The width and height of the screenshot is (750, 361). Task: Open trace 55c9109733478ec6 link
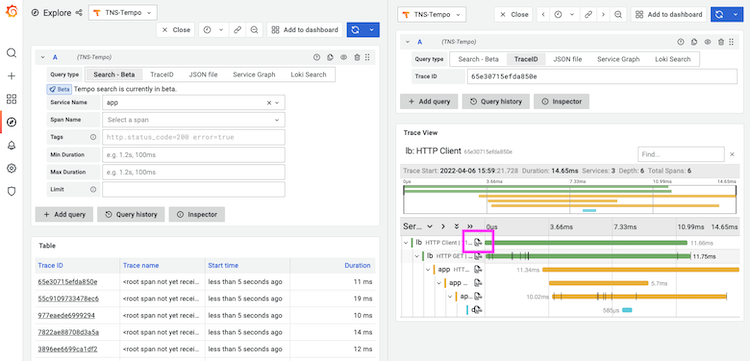tap(68, 299)
